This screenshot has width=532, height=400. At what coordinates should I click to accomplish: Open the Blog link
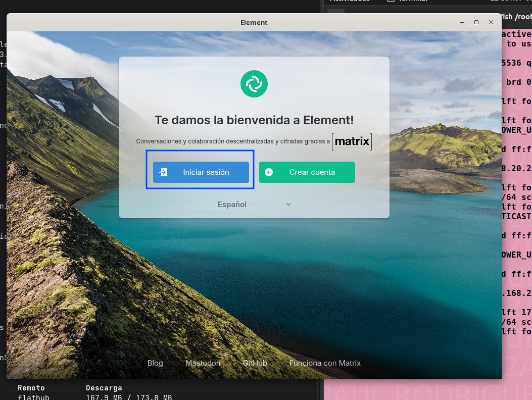coord(155,363)
